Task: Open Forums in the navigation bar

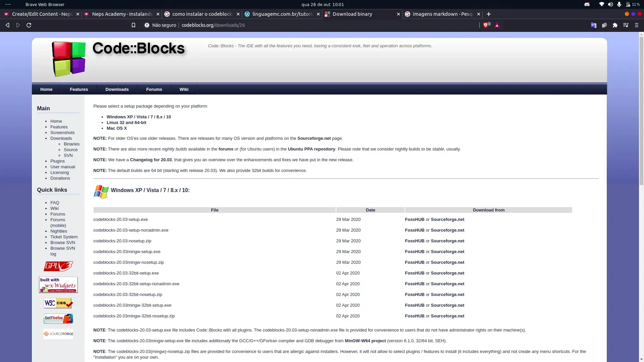Action: click(x=154, y=89)
